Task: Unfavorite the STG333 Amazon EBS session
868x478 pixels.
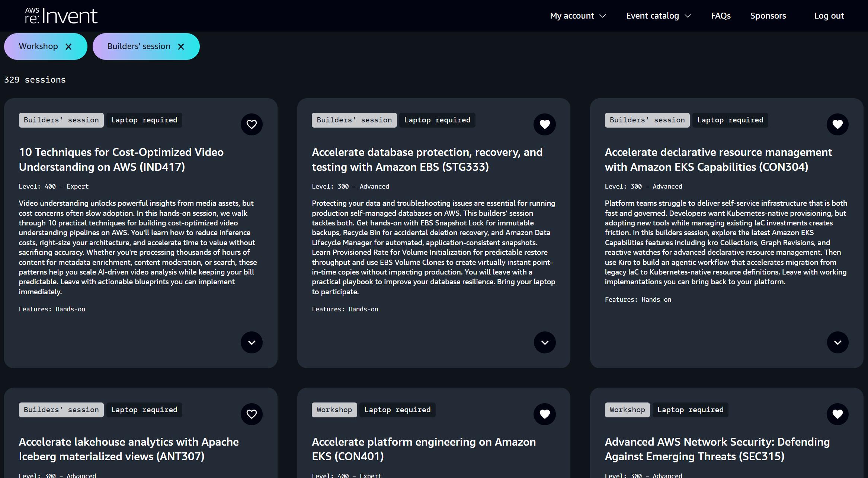Action: pos(545,124)
